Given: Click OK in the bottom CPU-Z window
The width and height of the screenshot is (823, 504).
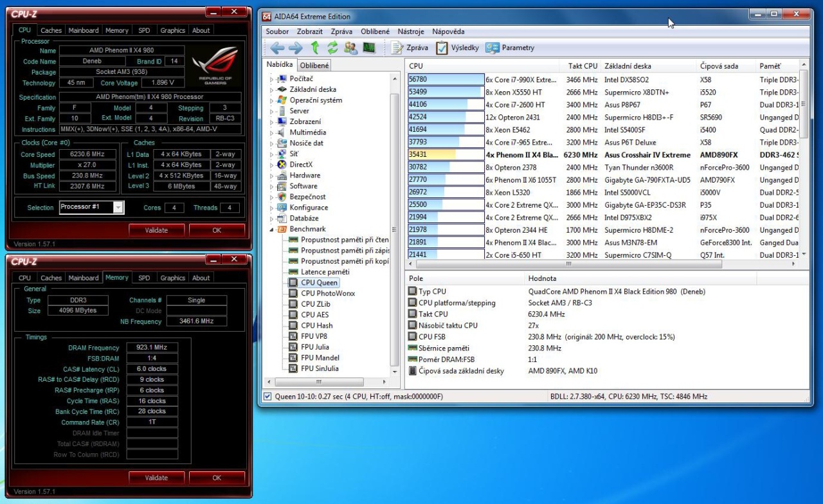Looking at the screenshot, I should [217, 478].
